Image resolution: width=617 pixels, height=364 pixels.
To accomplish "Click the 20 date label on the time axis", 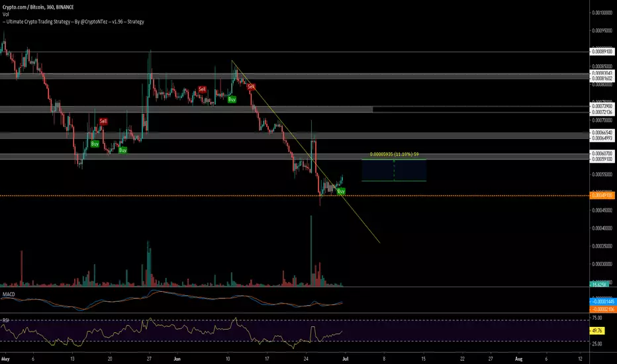I will pos(110,359).
